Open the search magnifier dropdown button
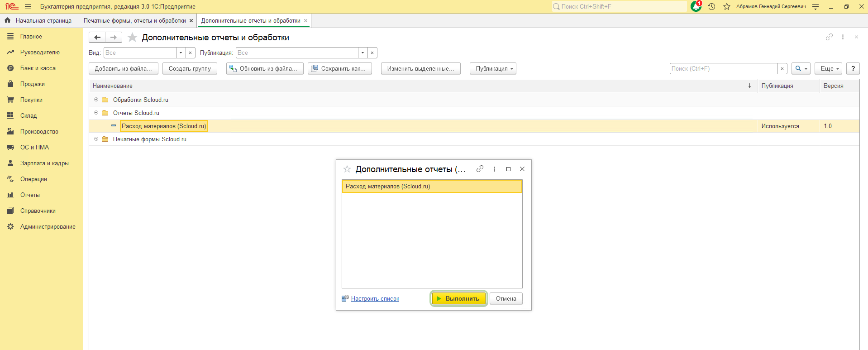The width and height of the screenshot is (868, 350). tap(801, 69)
